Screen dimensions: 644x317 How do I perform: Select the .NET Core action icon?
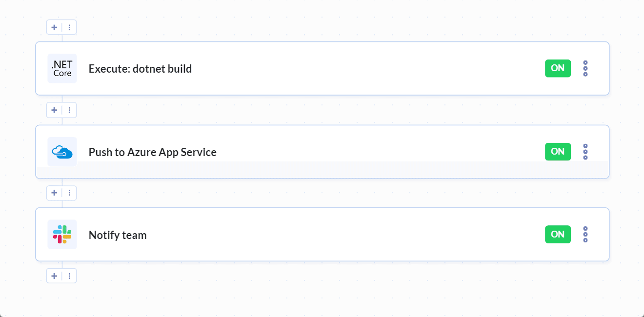click(62, 68)
